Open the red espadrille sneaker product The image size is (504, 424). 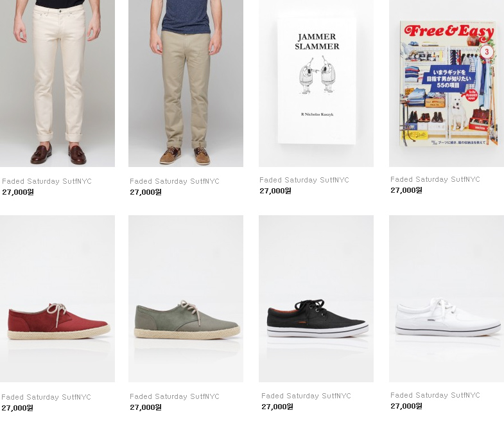57,299
